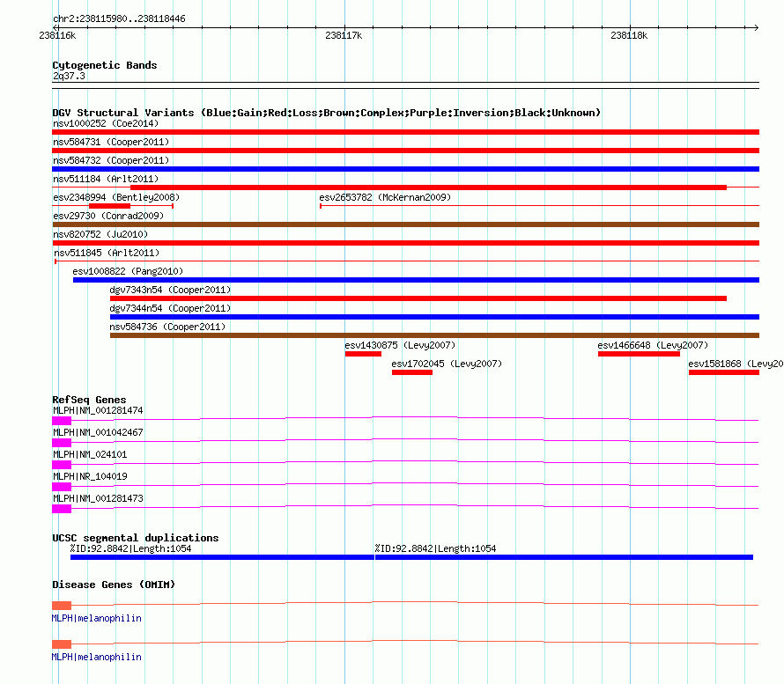
Task: Open the first MLPH|melanophilin OMIM link
Action: coord(97,618)
